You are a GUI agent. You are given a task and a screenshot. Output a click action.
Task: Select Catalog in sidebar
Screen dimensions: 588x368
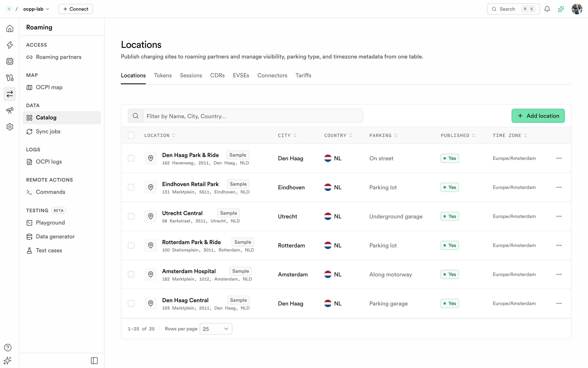click(x=62, y=118)
